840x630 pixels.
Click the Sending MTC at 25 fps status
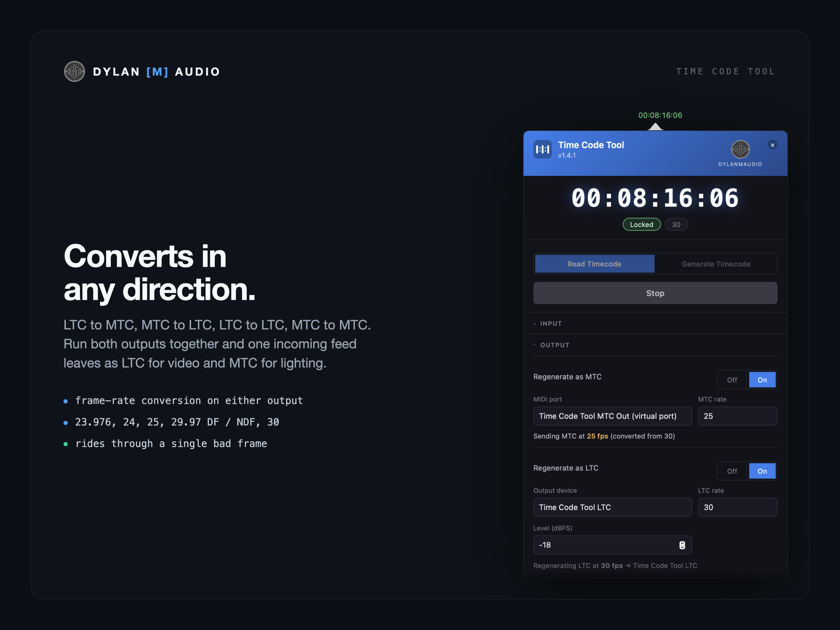[x=604, y=436]
